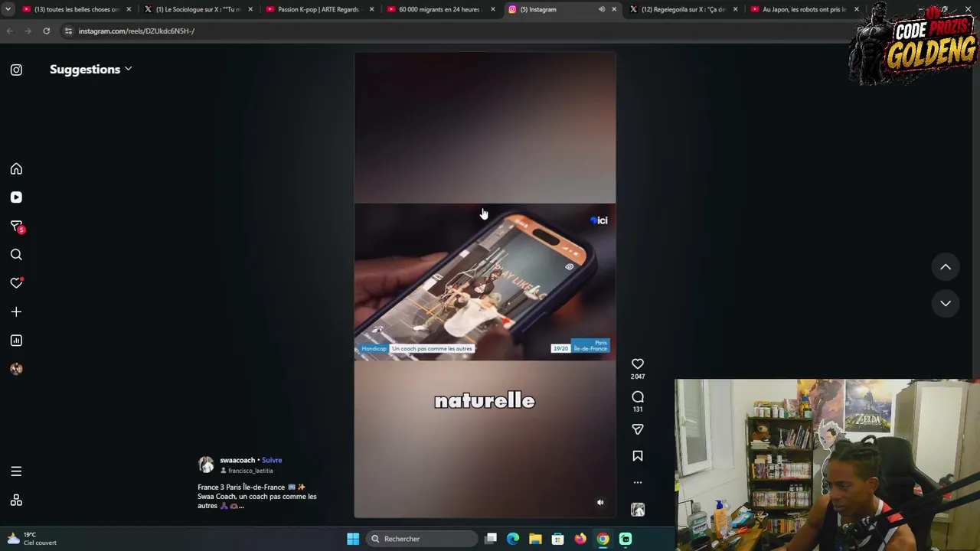Create a new post with plus icon
Viewport: 980px width, 551px height.
coord(16,311)
